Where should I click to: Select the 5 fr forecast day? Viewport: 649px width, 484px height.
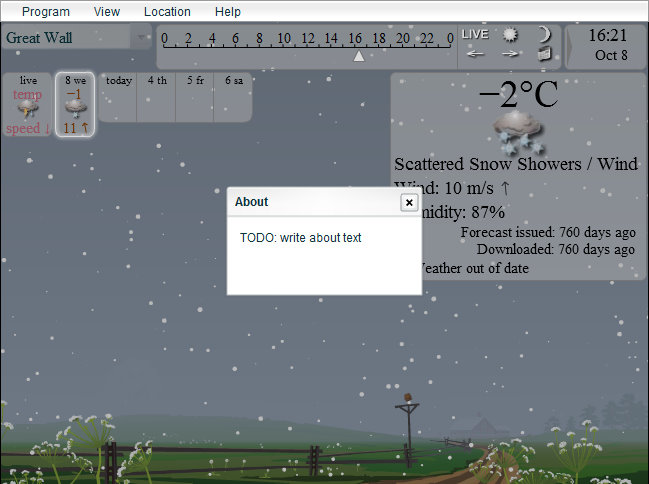pos(195,98)
